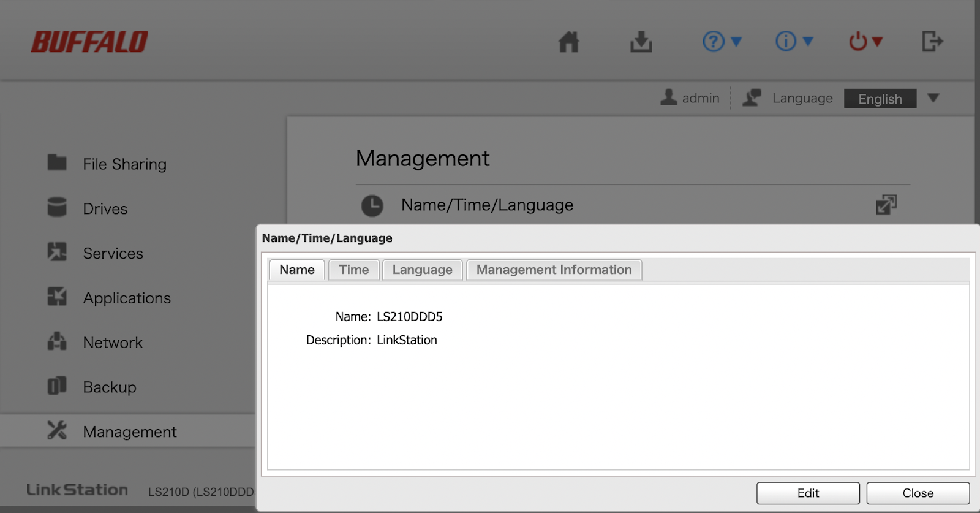The width and height of the screenshot is (980, 513).
Task: Click the Applications puzzle icon
Action: point(57,296)
